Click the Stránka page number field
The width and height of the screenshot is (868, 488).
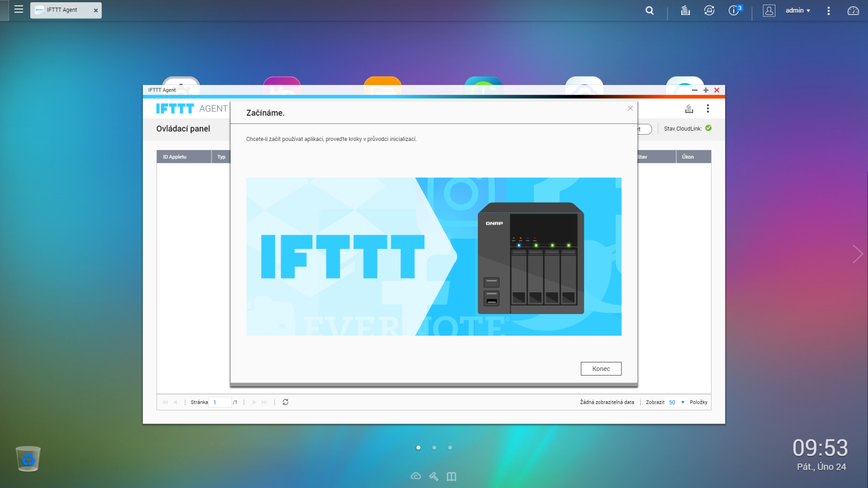pyautogui.click(x=220, y=402)
